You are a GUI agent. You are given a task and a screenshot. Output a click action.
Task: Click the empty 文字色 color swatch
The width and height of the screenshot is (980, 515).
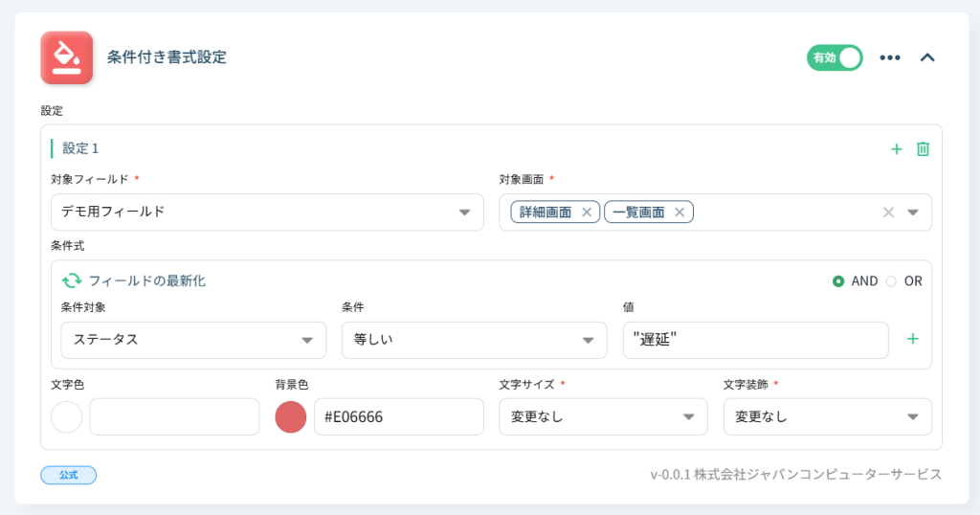pos(67,416)
